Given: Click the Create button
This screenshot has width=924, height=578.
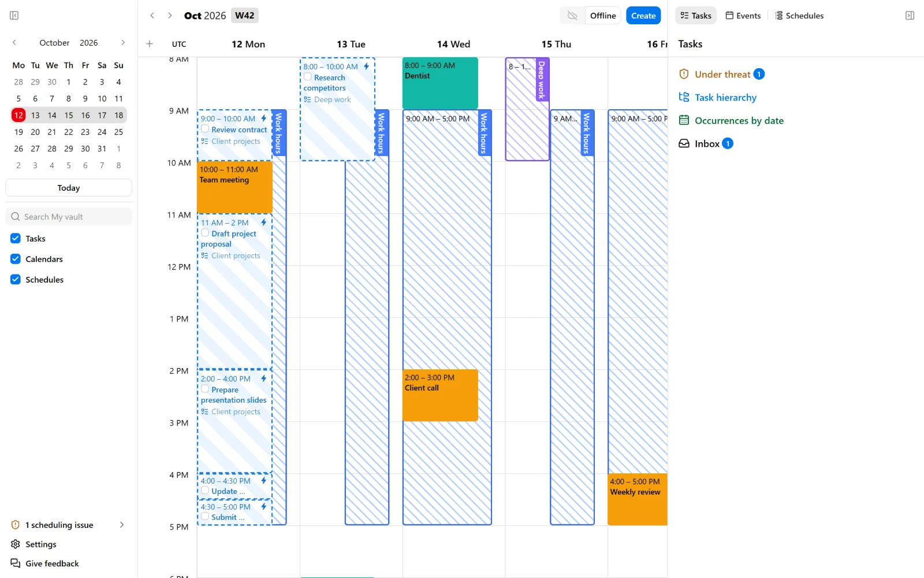Looking at the screenshot, I should (x=643, y=16).
